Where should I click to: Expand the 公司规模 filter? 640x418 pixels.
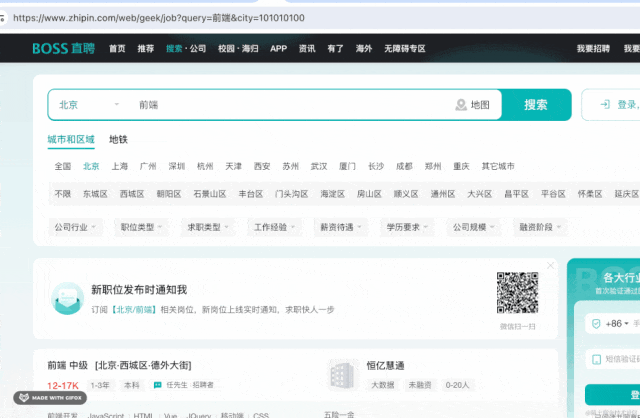473,227
